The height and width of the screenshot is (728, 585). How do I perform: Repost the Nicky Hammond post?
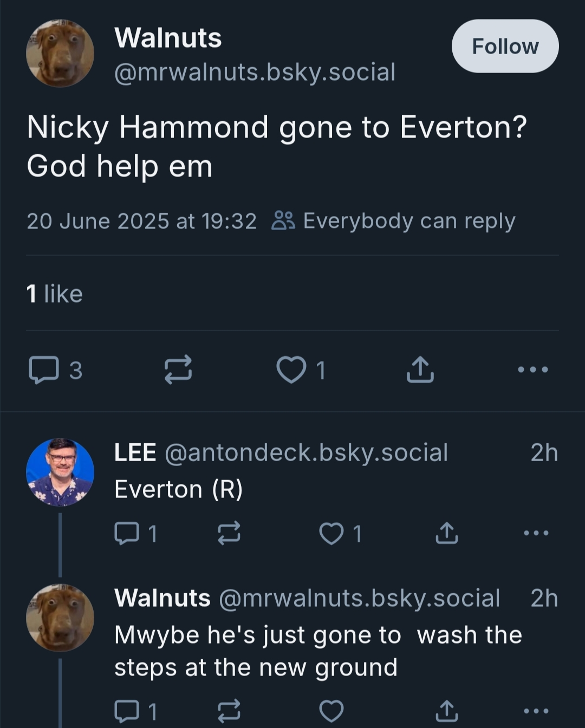point(178,370)
